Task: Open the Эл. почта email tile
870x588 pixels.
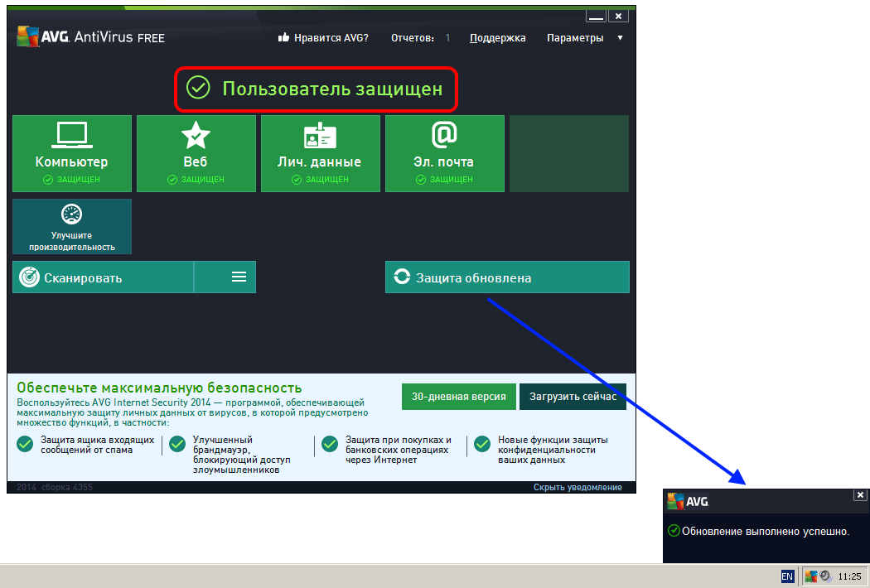Action: [x=444, y=154]
